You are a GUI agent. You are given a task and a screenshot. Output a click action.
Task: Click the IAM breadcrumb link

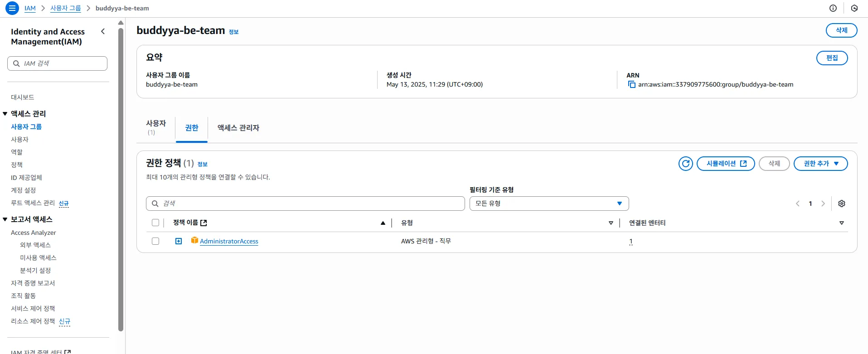(x=30, y=8)
